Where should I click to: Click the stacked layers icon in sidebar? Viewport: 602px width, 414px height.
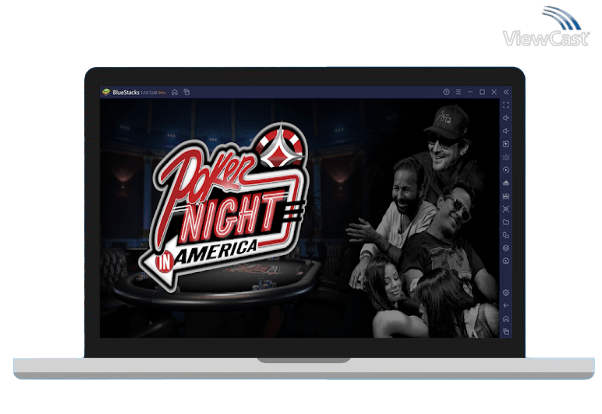point(506,248)
